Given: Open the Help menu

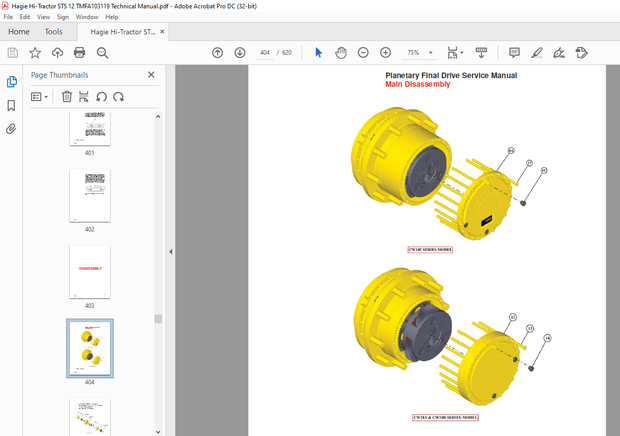Looking at the screenshot, I should [x=112, y=17].
